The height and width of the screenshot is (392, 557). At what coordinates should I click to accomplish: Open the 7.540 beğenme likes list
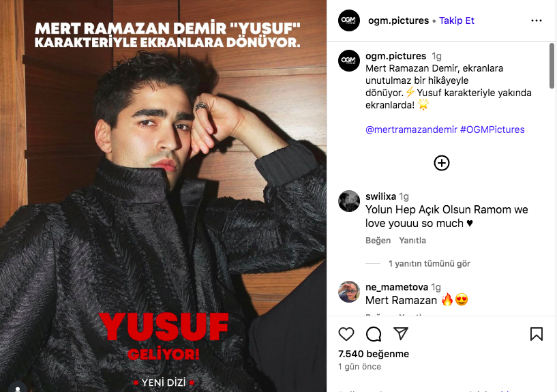pyautogui.click(x=374, y=354)
